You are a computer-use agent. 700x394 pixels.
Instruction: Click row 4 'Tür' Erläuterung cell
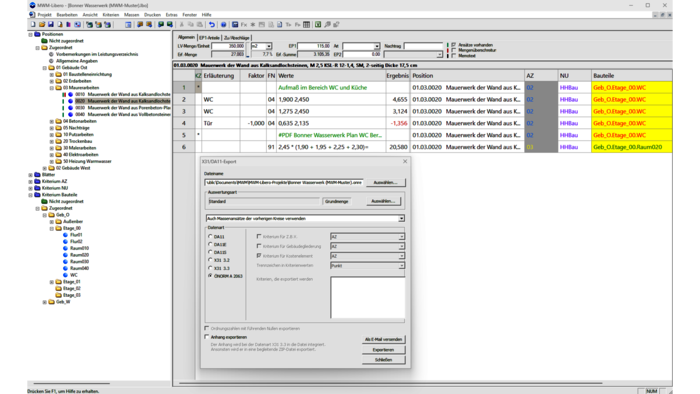tap(221, 123)
